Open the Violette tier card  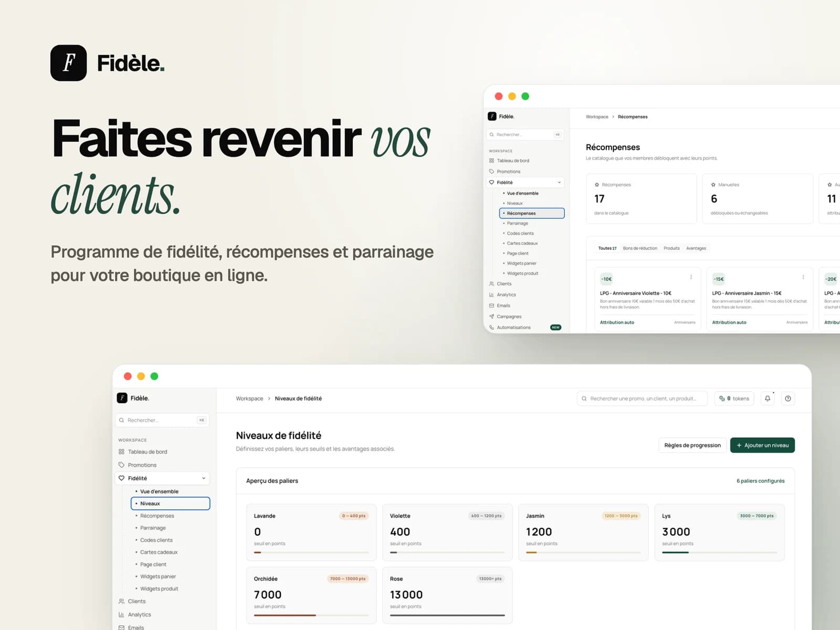(447, 532)
